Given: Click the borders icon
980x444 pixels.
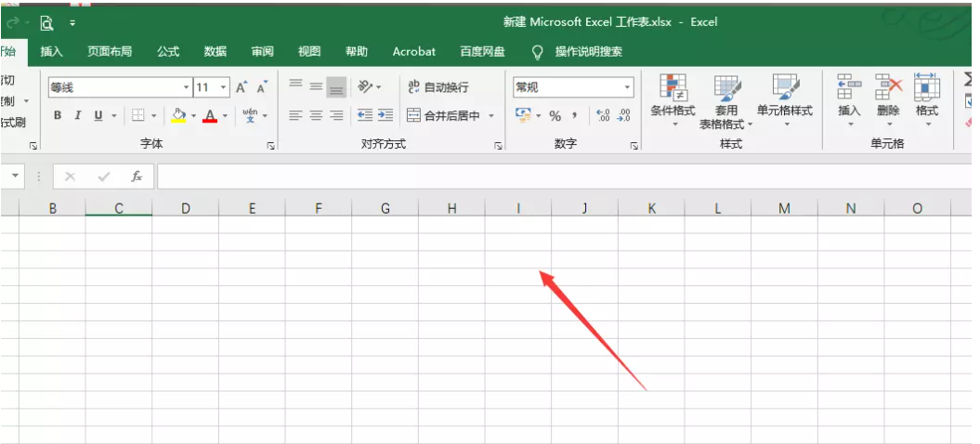Looking at the screenshot, I should pos(138,116).
